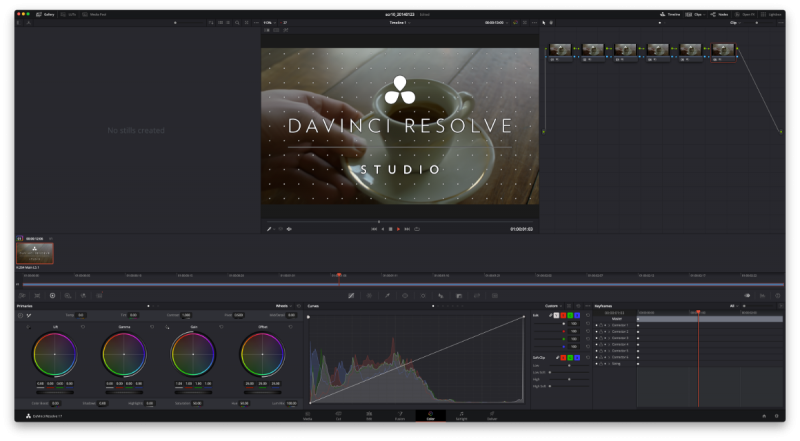Select the Curves palette icon
Screen dimensions: 800x441
351,296
